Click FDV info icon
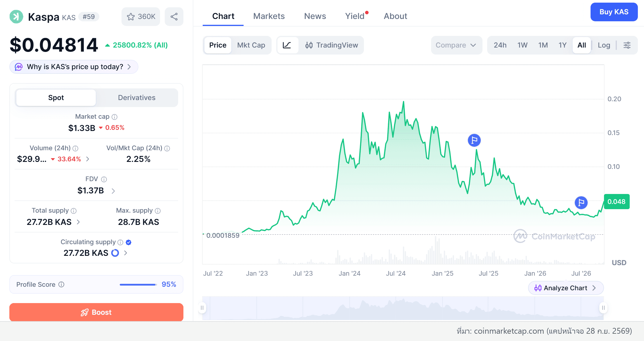 coord(104,179)
